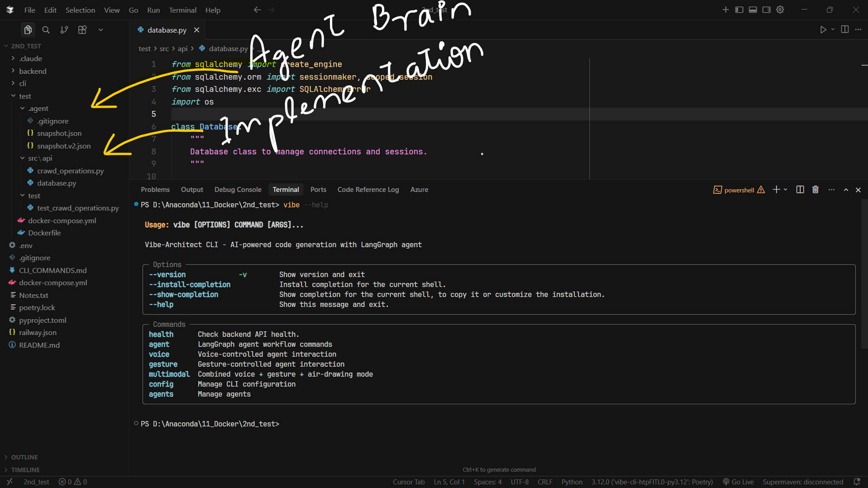The height and width of the screenshot is (488, 868).
Task: Open the Code Reference Log tab
Action: point(368,190)
